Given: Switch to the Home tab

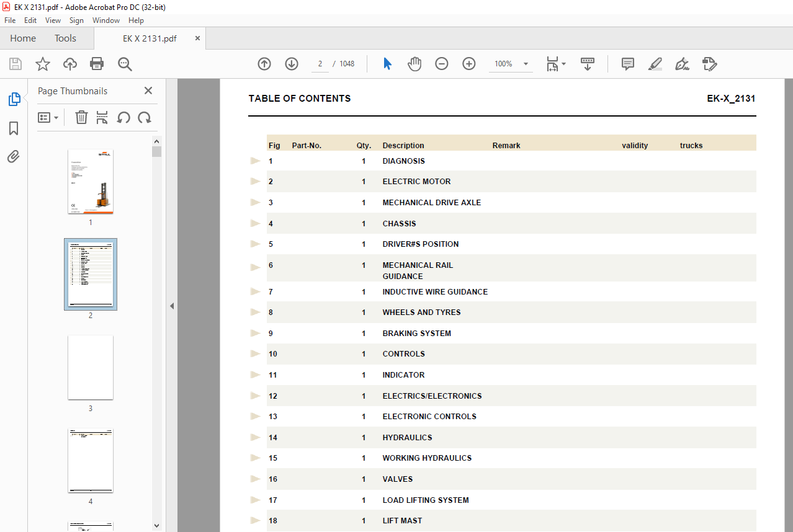Looking at the screenshot, I should (23, 38).
